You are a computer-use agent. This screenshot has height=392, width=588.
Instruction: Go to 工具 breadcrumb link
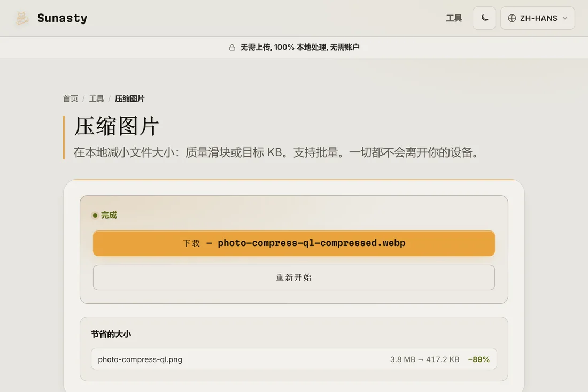tap(96, 98)
